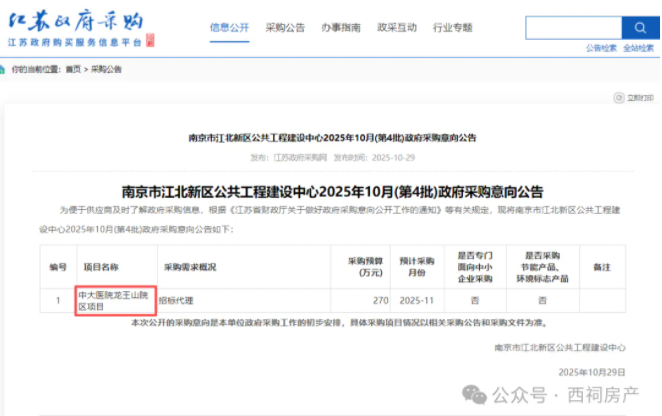Click the 全站检索 link
This screenshot has width=662, height=416.
638,47
